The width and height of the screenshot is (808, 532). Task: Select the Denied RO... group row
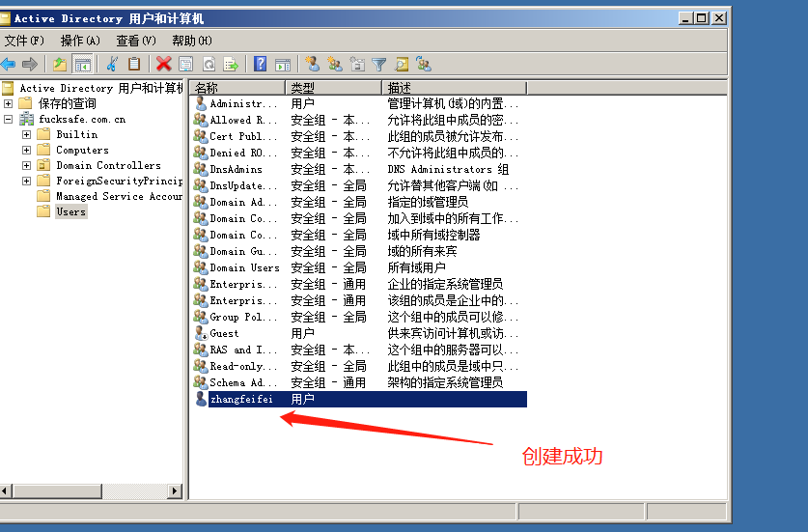[359, 154]
